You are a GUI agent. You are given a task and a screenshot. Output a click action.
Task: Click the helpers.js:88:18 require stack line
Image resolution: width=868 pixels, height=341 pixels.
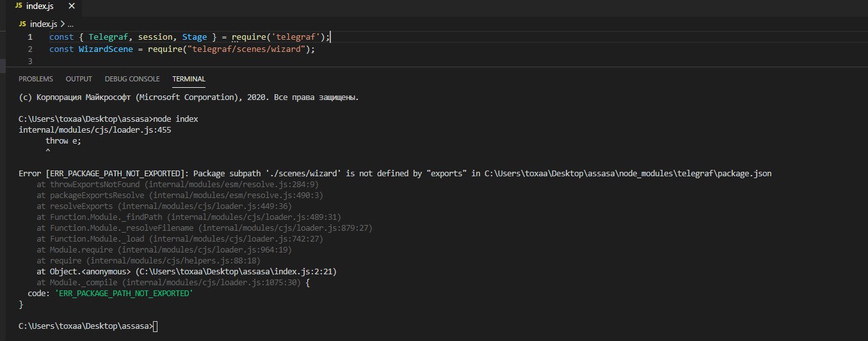pos(149,261)
